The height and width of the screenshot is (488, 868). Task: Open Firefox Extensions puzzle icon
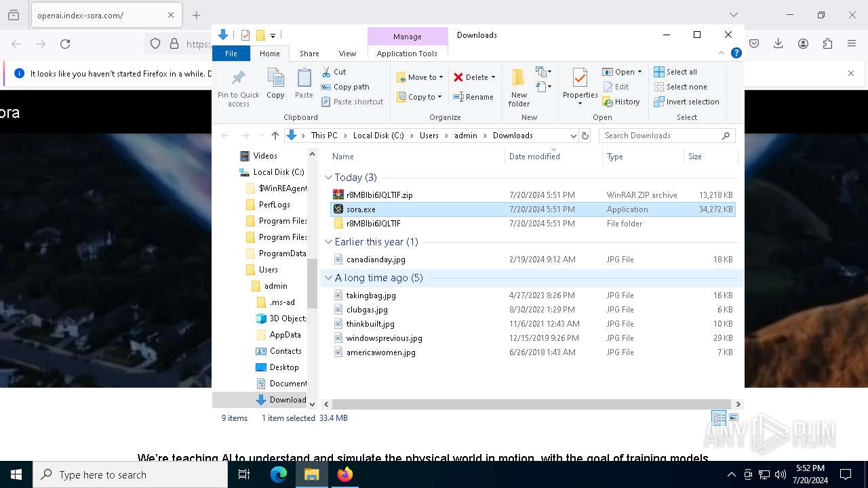pyautogui.click(x=827, y=44)
